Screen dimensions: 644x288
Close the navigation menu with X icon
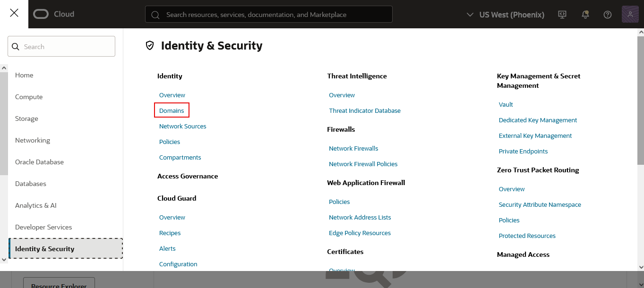pos(14,13)
